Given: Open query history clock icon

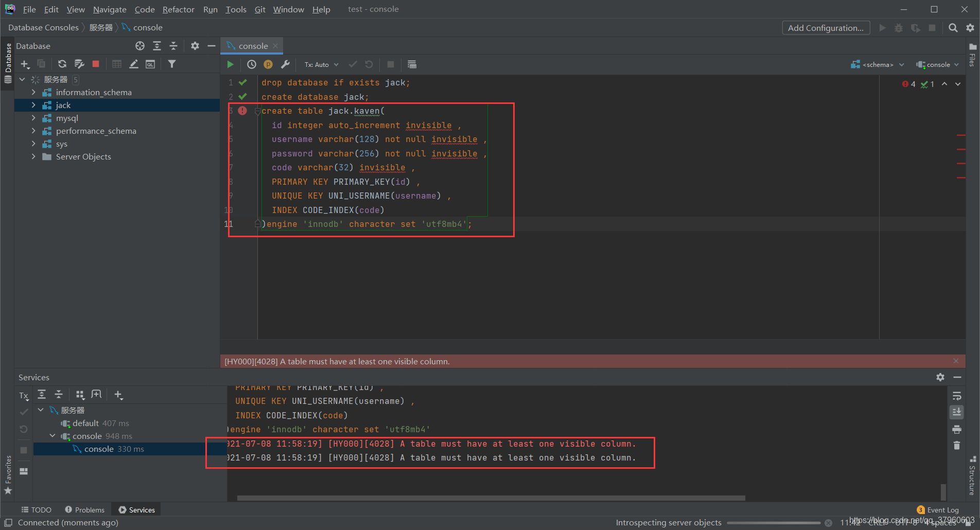Looking at the screenshot, I should click(x=252, y=64).
